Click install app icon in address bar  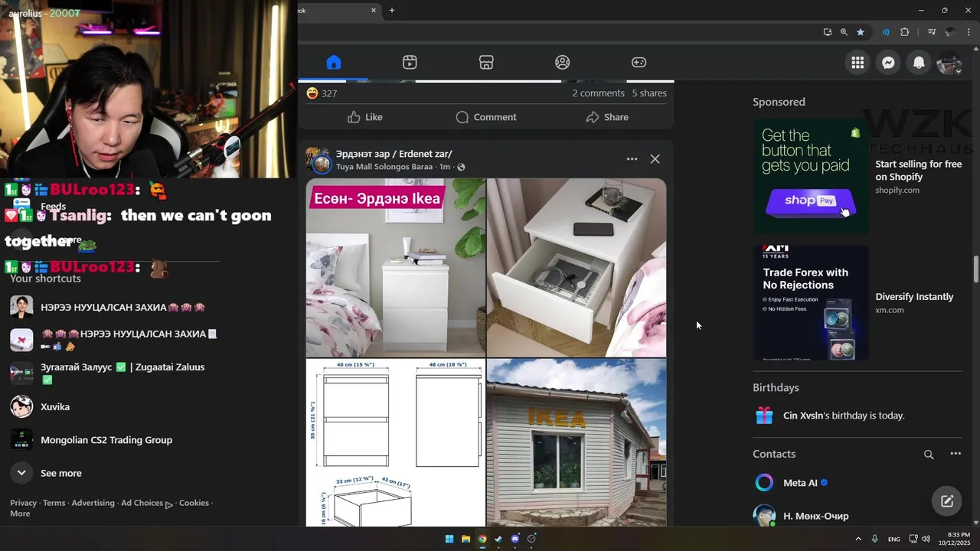point(828,32)
